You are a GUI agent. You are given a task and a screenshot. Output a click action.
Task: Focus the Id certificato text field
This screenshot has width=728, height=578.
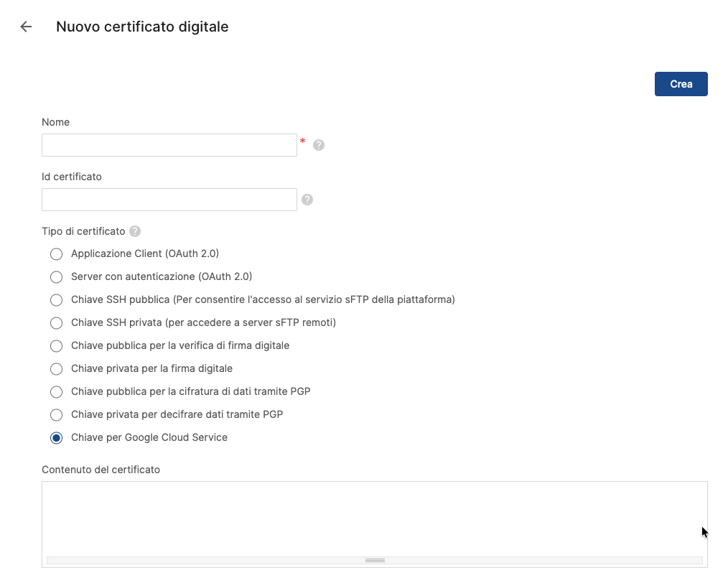(x=169, y=200)
